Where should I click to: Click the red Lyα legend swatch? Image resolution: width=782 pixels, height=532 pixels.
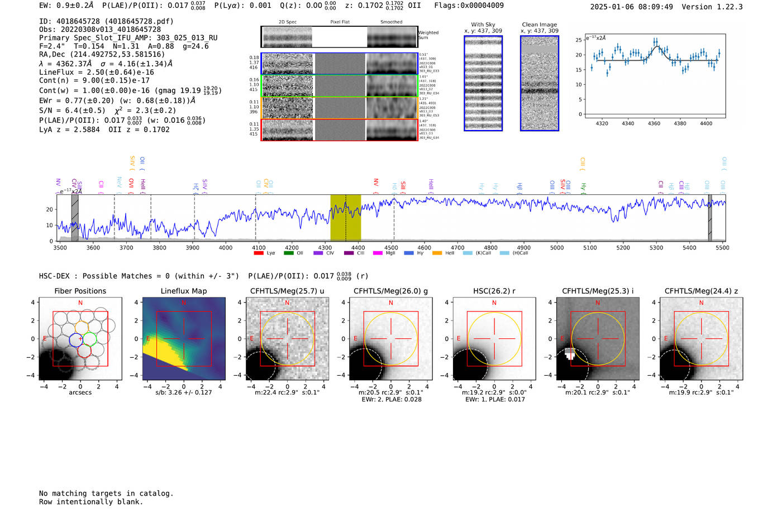pos(258,253)
